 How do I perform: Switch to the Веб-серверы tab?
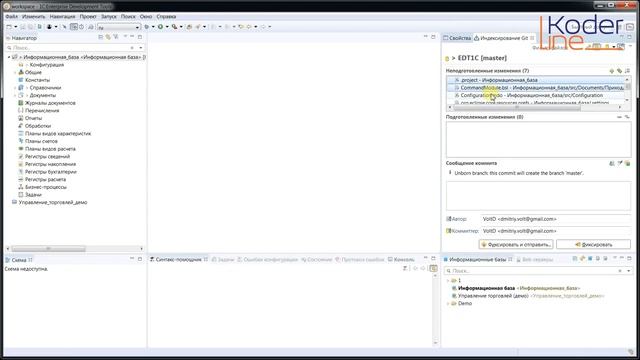[x=534, y=260]
